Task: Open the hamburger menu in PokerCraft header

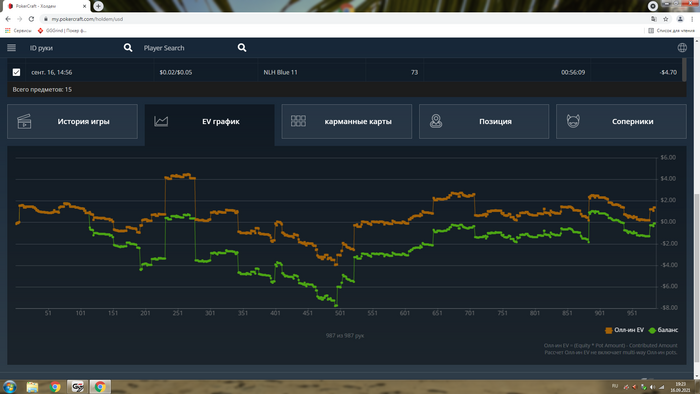Action: (x=12, y=48)
